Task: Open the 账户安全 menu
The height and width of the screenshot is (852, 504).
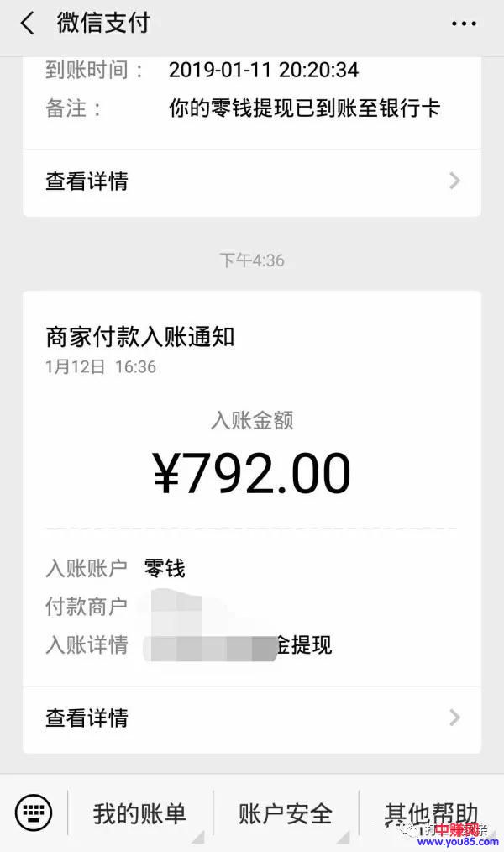Action: [x=286, y=813]
